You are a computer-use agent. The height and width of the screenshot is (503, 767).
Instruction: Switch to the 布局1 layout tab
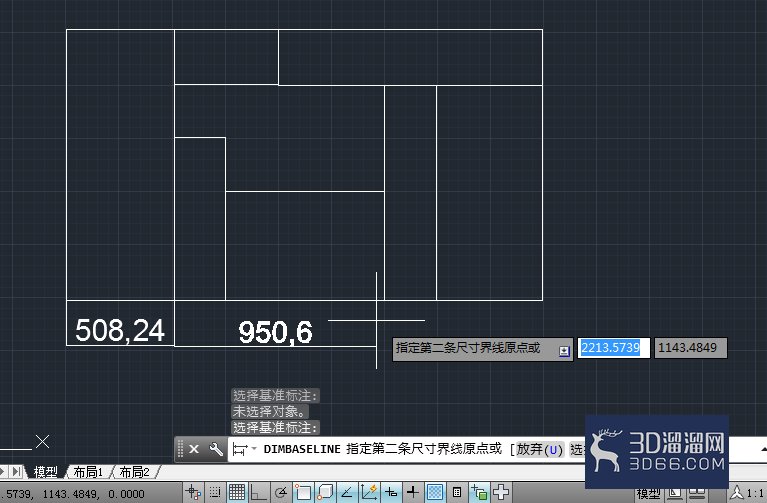point(89,472)
